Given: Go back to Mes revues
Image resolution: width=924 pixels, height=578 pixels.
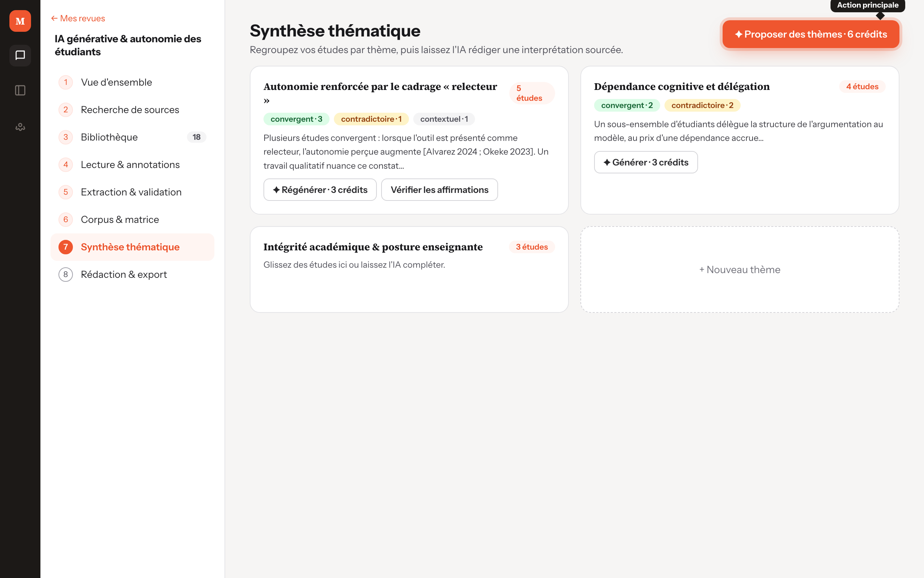Looking at the screenshot, I should click(78, 18).
